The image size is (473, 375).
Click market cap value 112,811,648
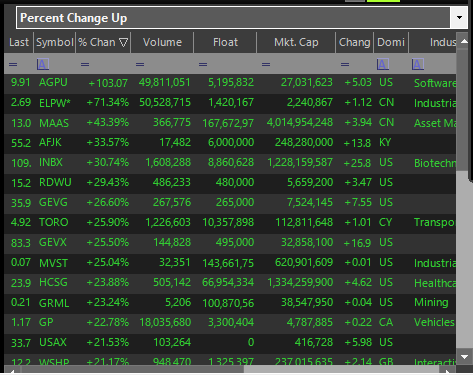pyautogui.click(x=304, y=223)
